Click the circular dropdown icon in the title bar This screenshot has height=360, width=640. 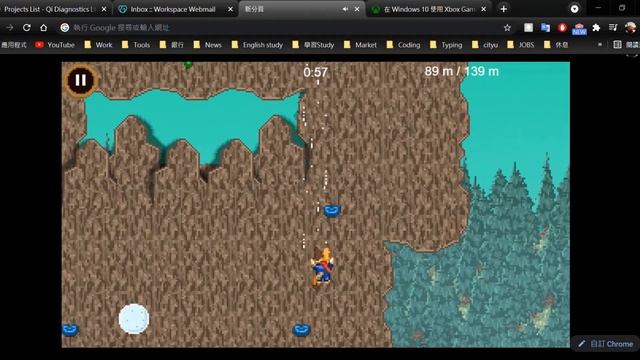pos(574,9)
